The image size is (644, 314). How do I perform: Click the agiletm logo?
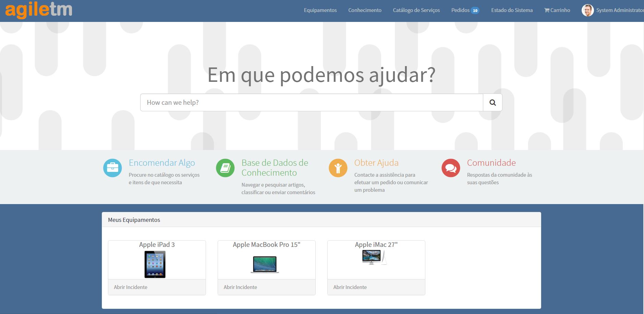point(39,10)
